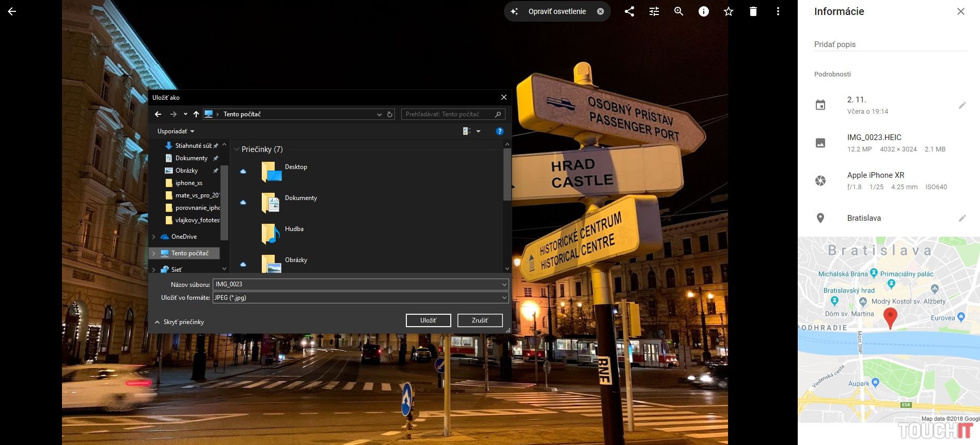Open the Usporiadať menu
Screen dimensions: 980x445
(x=176, y=131)
